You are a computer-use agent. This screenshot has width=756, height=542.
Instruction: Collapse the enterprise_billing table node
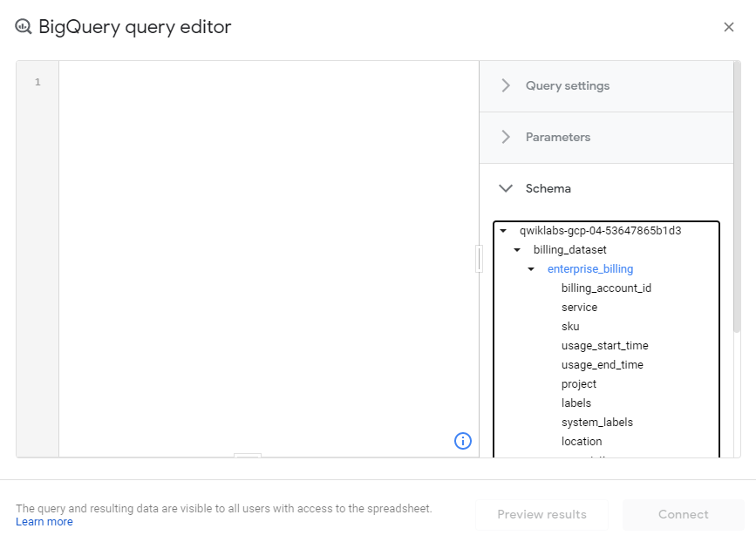pos(531,269)
